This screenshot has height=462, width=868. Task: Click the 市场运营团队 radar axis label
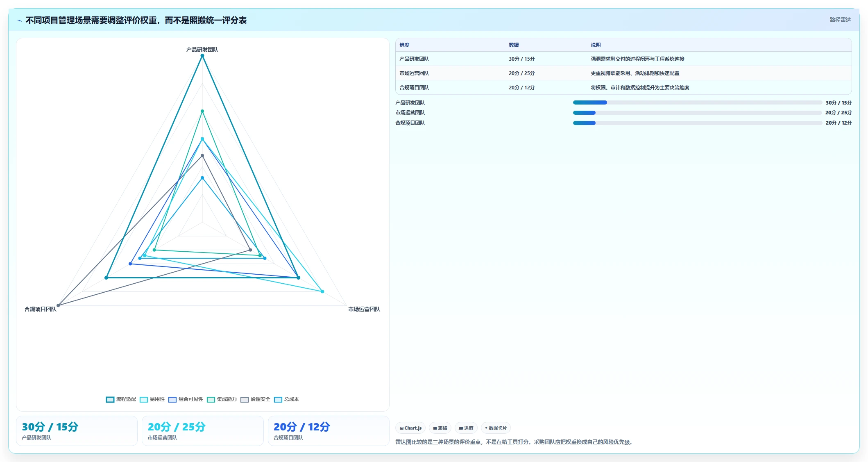click(x=364, y=309)
